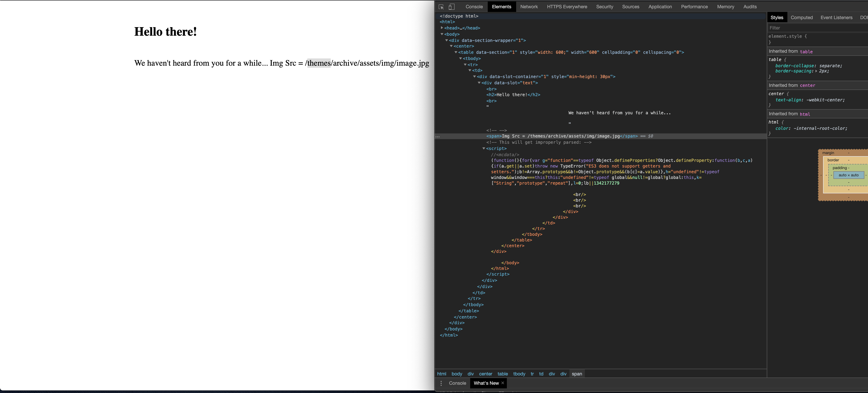Screen dimensions: 868x393
Task: Click tr in the breadcrumb bar
Action: (532, 374)
